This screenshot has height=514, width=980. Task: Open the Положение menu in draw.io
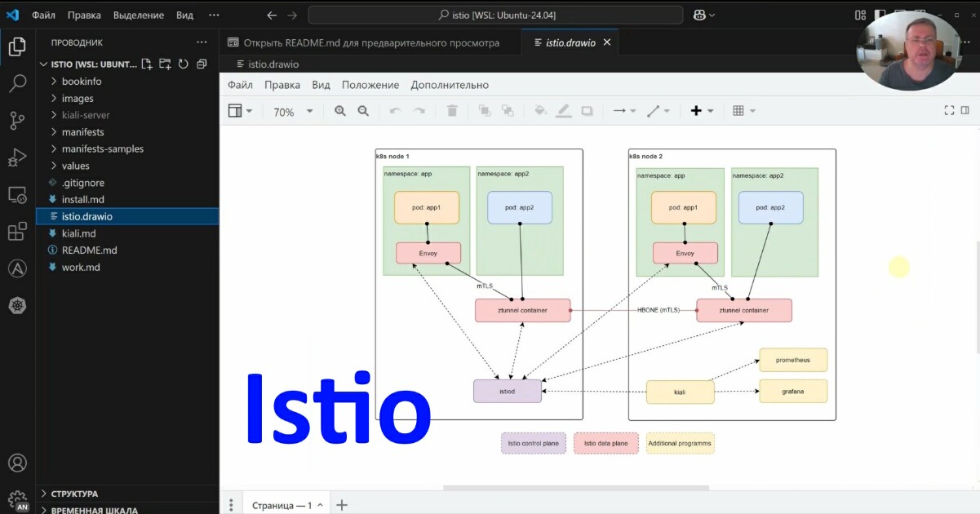370,85
